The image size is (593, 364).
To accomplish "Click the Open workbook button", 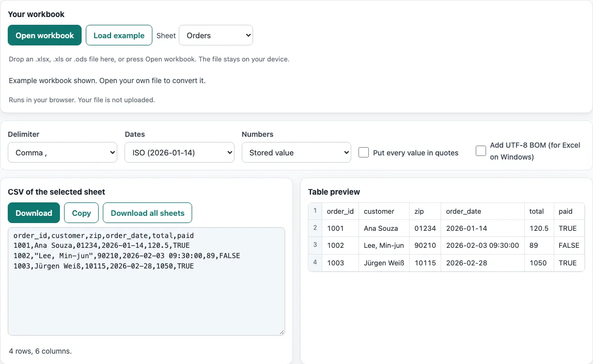I will tap(44, 35).
